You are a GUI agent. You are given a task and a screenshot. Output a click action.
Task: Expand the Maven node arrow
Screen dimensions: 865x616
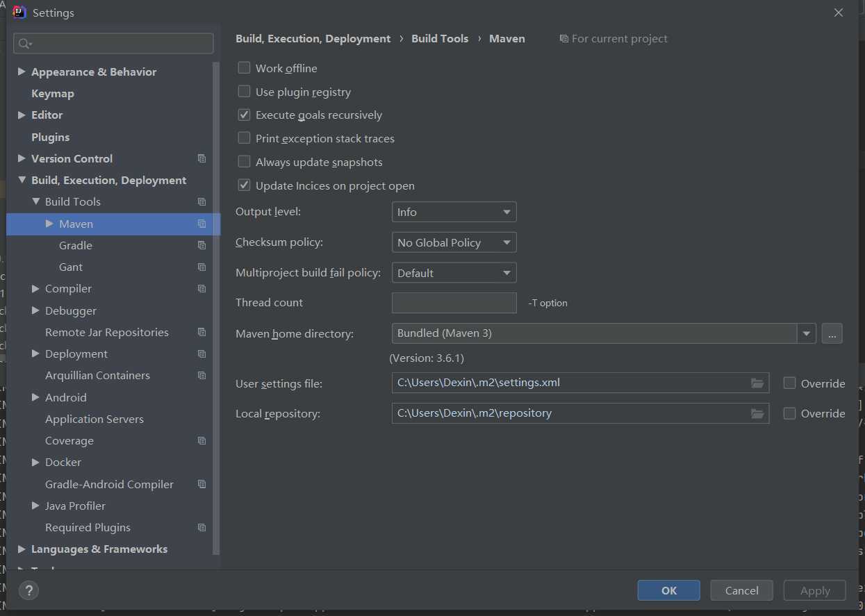(49, 224)
